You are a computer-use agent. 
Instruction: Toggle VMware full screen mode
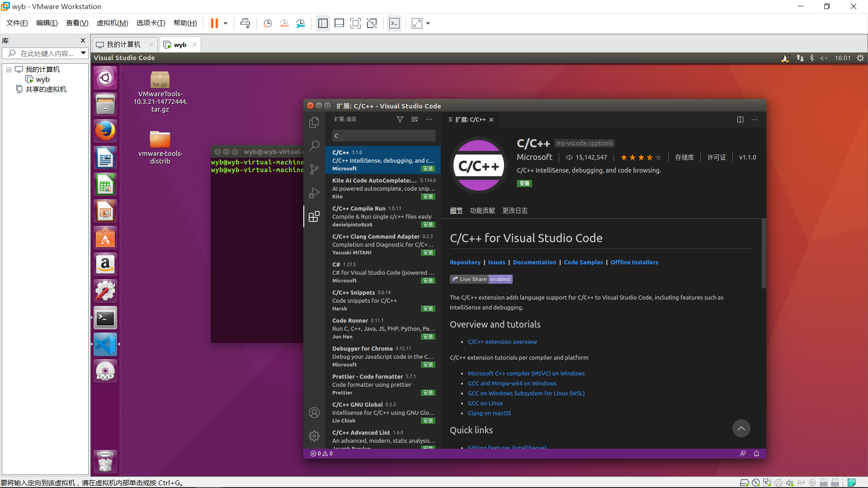355,23
